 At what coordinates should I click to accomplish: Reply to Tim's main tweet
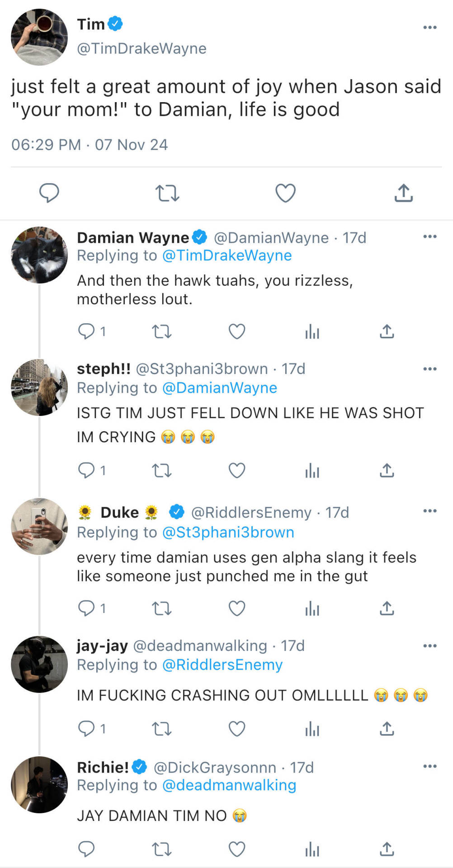pyautogui.click(x=49, y=193)
